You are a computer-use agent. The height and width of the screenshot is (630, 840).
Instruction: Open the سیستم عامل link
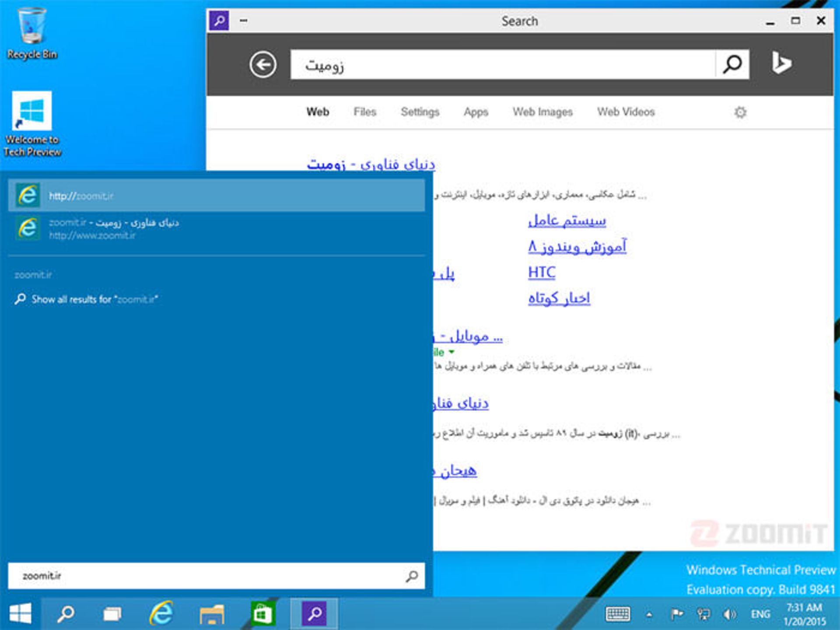click(x=567, y=220)
